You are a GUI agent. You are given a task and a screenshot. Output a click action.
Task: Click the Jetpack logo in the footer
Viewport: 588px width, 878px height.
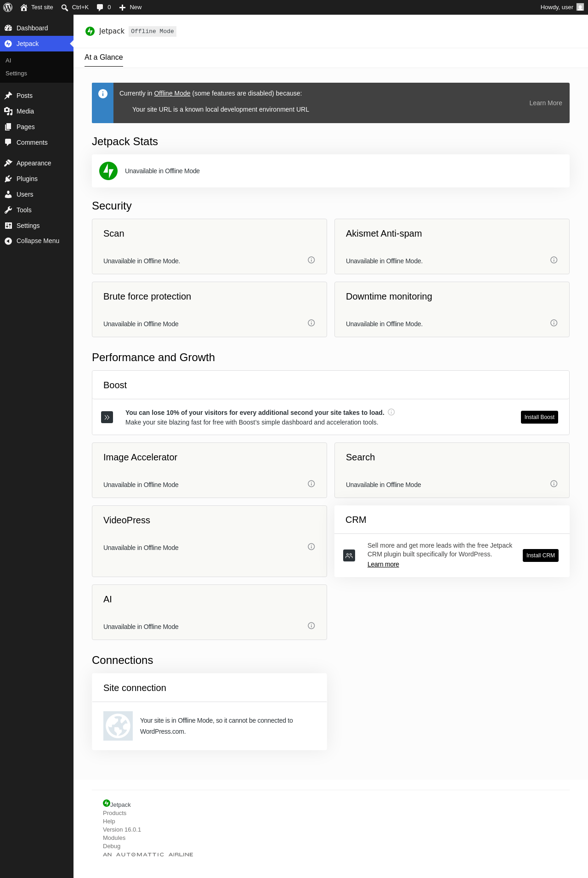pos(107,803)
